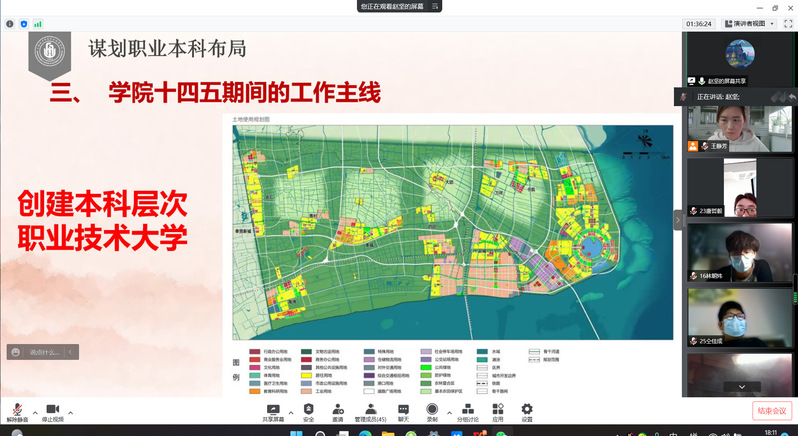Toggle camera with 停止视频
The width and height of the screenshot is (798, 436).
[53, 409]
